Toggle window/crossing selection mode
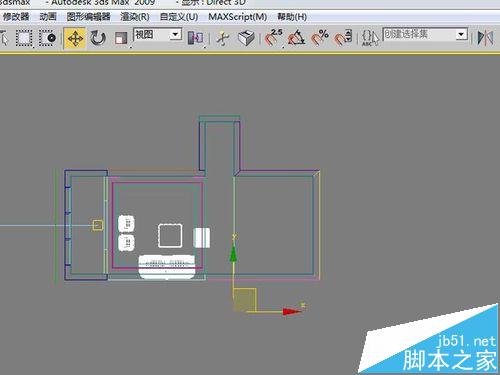 coord(47,38)
